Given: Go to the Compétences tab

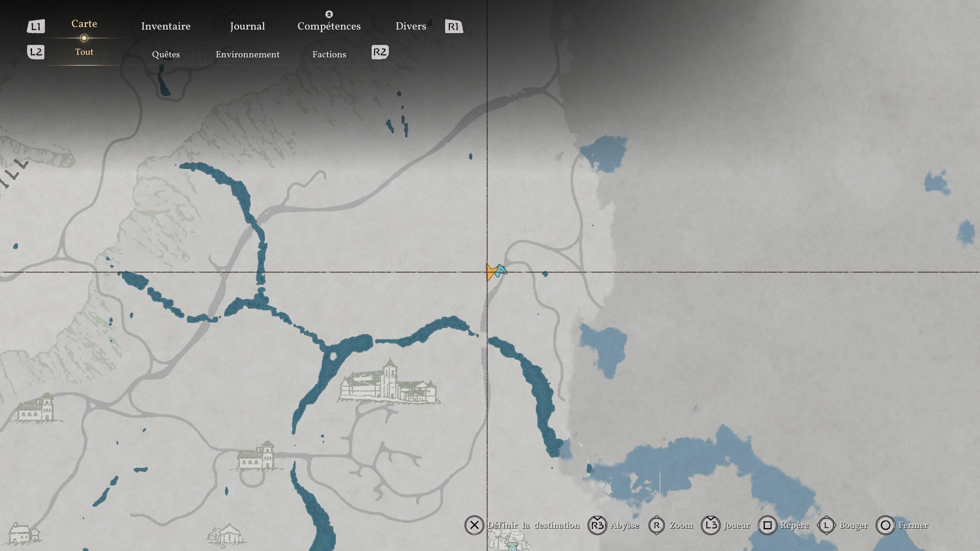Looking at the screenshot, I should coord(329,27).
